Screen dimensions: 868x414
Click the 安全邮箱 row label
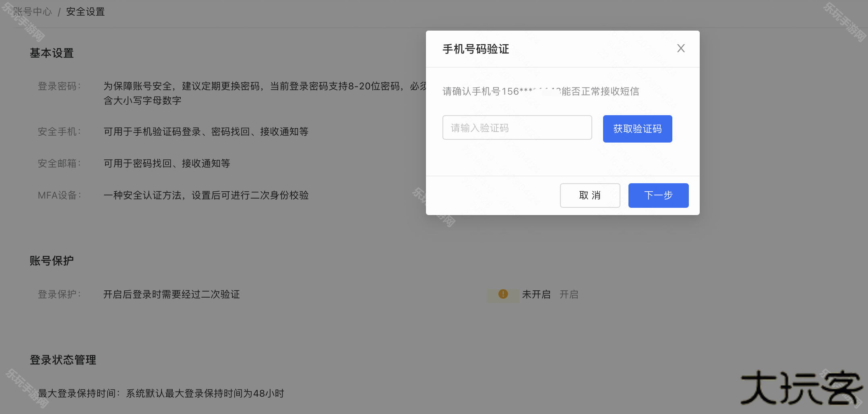click(59, 164)
